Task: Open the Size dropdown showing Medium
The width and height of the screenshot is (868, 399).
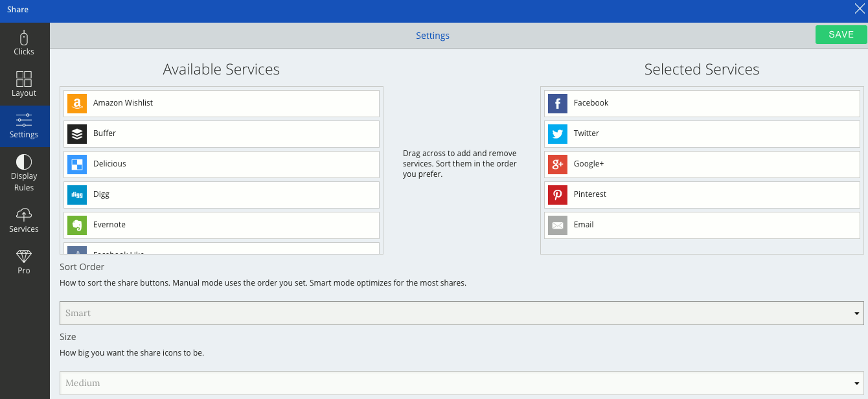Action: click(461, 383)
